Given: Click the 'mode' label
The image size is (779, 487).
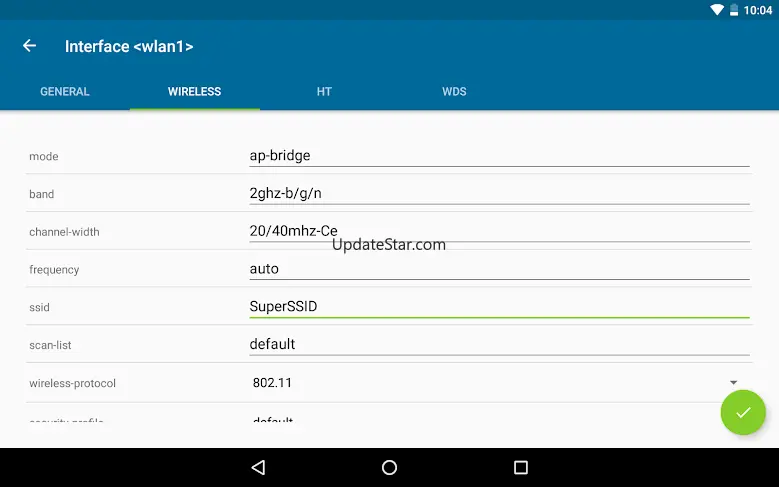Looking at the screenshot, I should (44, 157).
